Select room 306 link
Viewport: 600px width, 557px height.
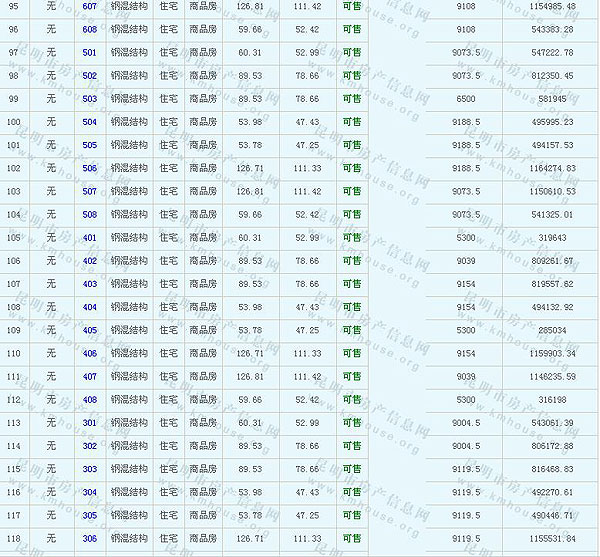coord(90,538)
